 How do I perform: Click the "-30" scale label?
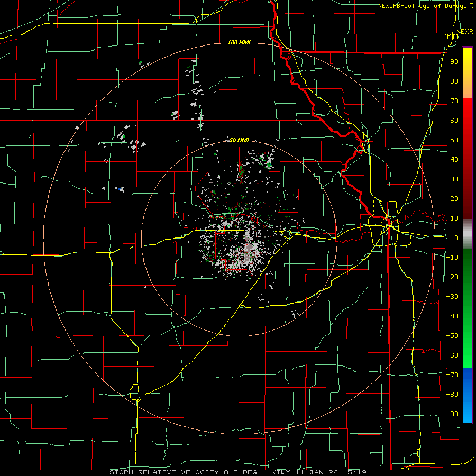pyautogui.click(x=452, y=297)
